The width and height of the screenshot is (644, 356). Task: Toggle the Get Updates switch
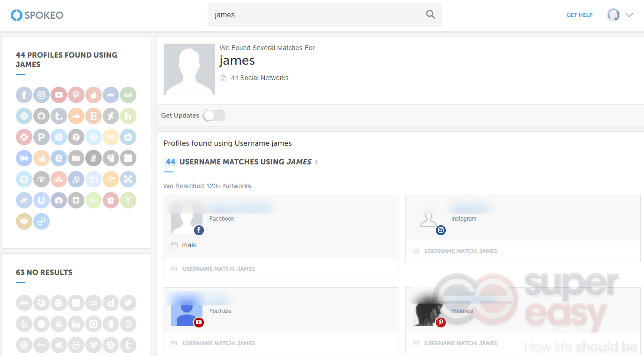(214, 115)
